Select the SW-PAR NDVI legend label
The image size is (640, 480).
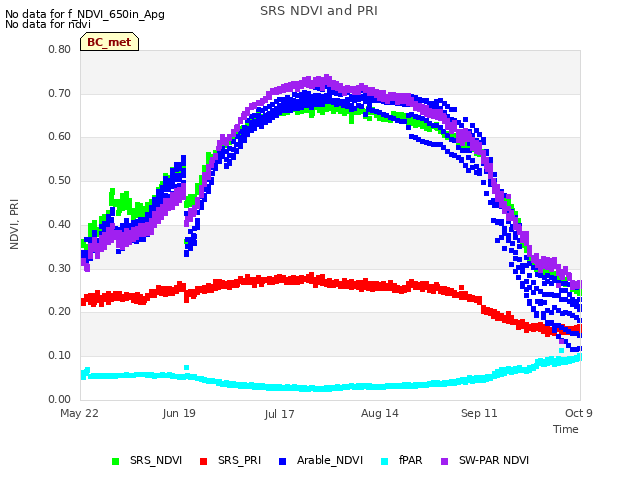tap(494, 460)
